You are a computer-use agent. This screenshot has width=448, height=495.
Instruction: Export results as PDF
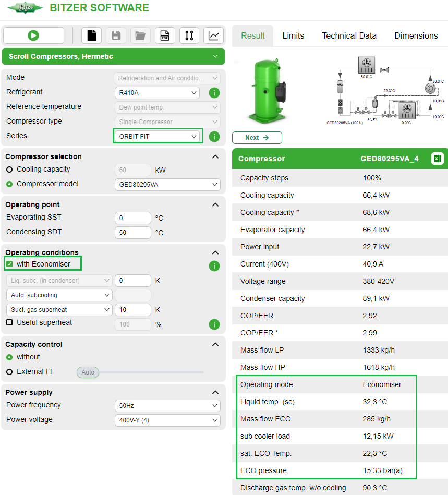pyautogui.click(x=165, y=35)
